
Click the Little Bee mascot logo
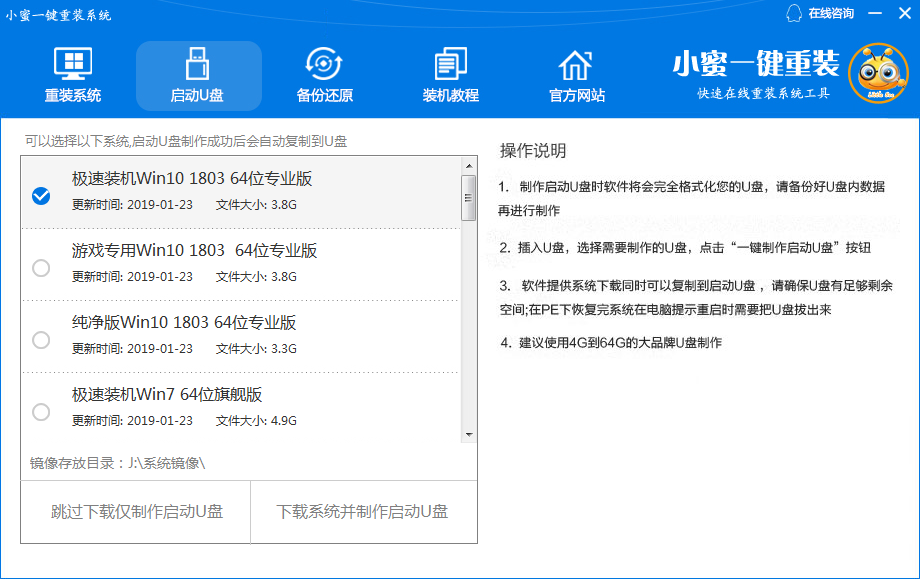point(877,72)
